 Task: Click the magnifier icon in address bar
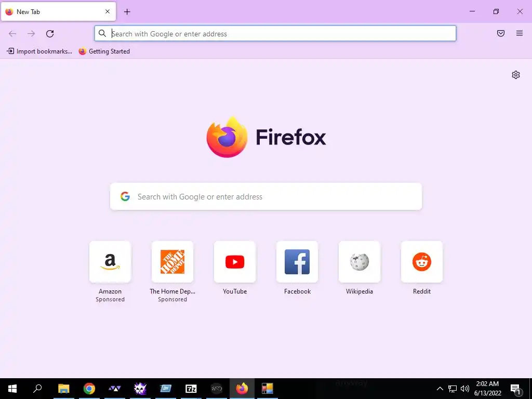(x=102, y=33)
